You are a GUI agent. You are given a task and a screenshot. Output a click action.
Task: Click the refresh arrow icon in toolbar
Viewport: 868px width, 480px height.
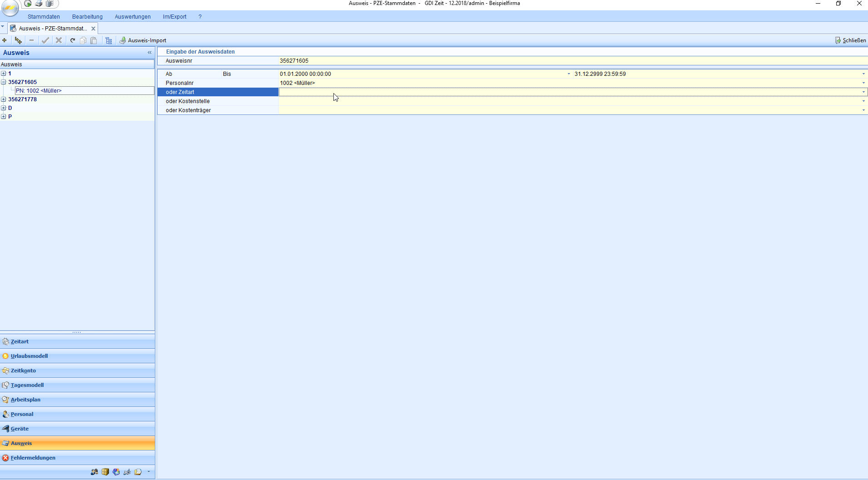point(72,40)
